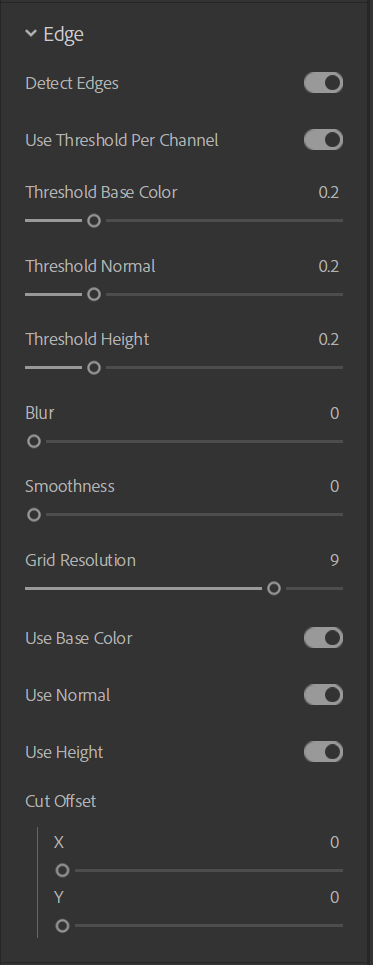Collapse the Edge section chevron

pyautogui.click(x=31, y=34)
